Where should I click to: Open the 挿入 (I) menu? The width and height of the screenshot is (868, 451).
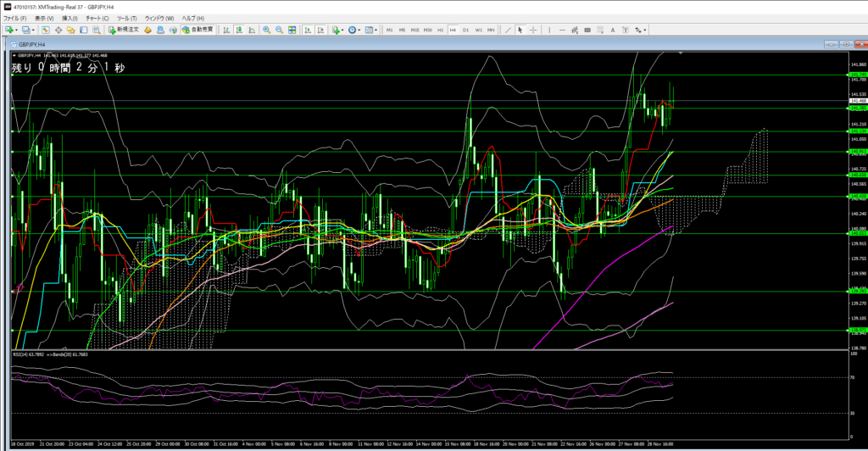pyautogui.click(x=70, y=19)
